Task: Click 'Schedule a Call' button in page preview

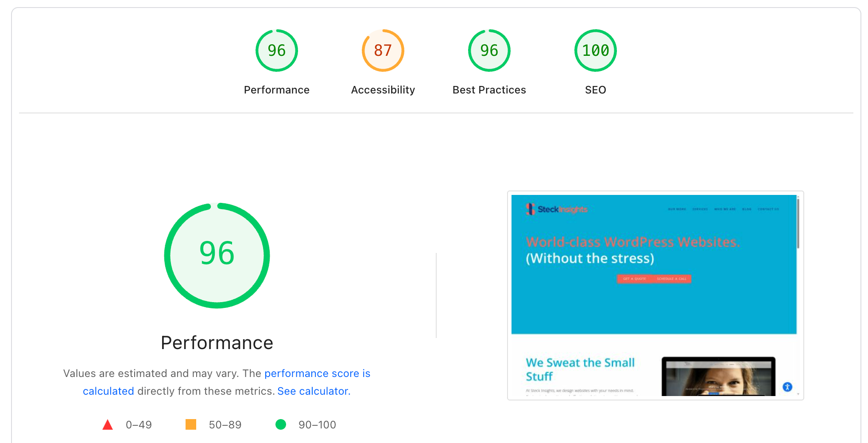Action: click(671, 279)
